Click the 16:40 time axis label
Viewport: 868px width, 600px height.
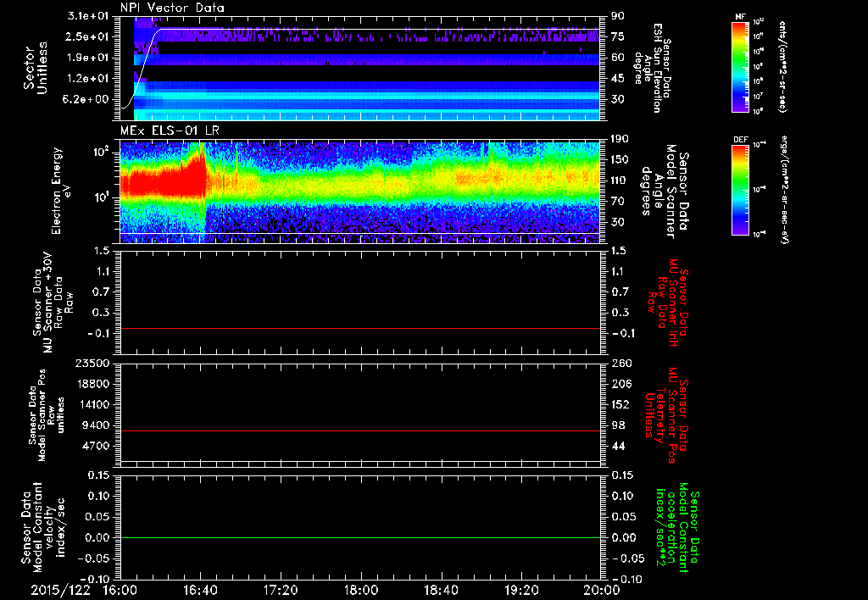[x=200, y=590]
